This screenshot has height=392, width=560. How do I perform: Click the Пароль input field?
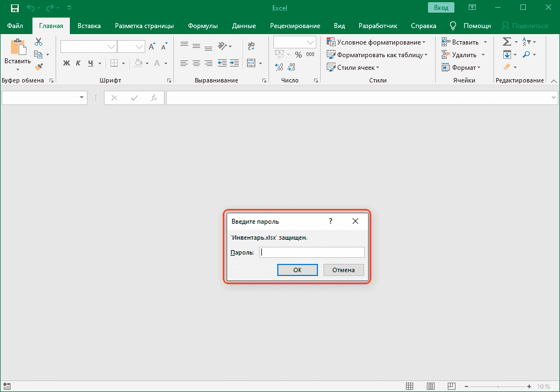tap(311, 252)
